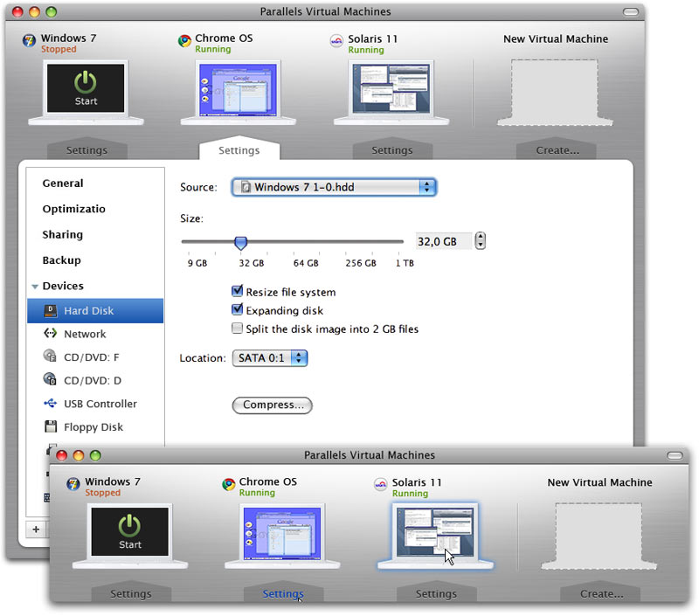Open the Source dropdown for Windows 7 1-0.hdd
The width and height of the screenshot is (699, 616).
(x=333, y=187)
